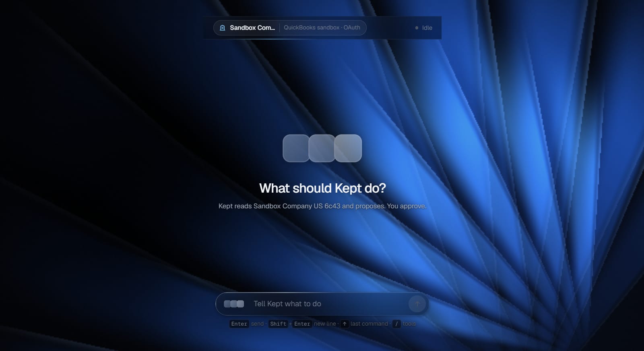Click the up-arrow keycap for last command
Viewport: 644px width, 351px height.
coord(345,324)
